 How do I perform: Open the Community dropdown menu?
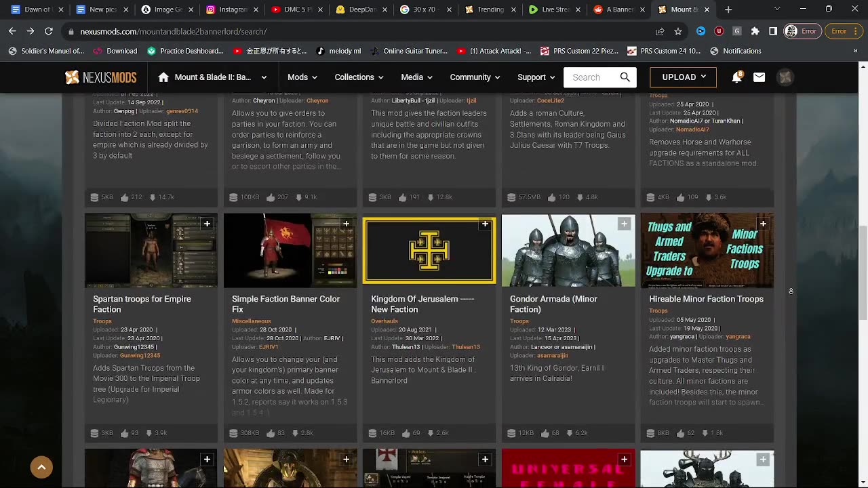[x=475, y=77]
